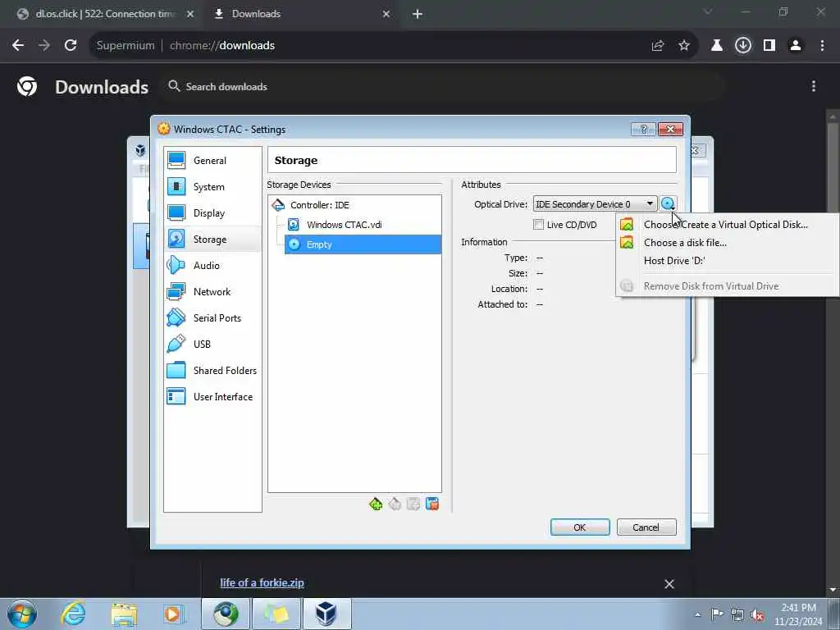The width and height of the screenshot is (840, 630).
Task: Reload the current page
Action: tap(71, 45)
